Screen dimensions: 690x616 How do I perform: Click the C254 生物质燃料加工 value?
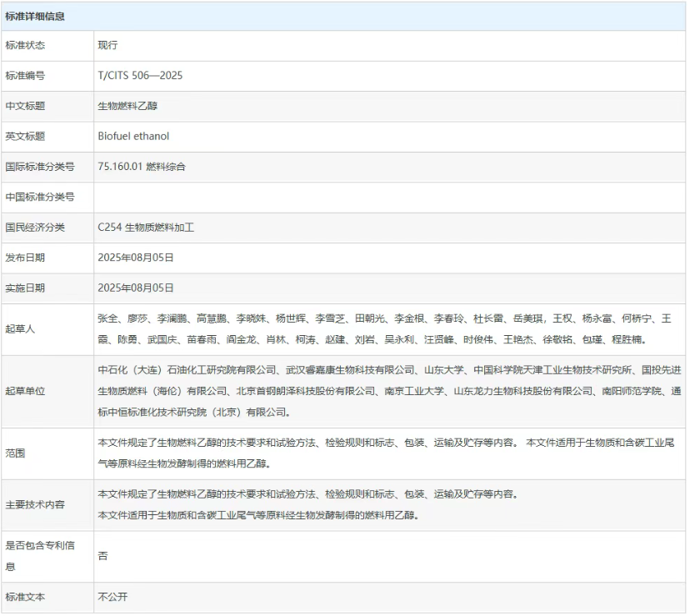pyautogui.click(x=146, y=227)
